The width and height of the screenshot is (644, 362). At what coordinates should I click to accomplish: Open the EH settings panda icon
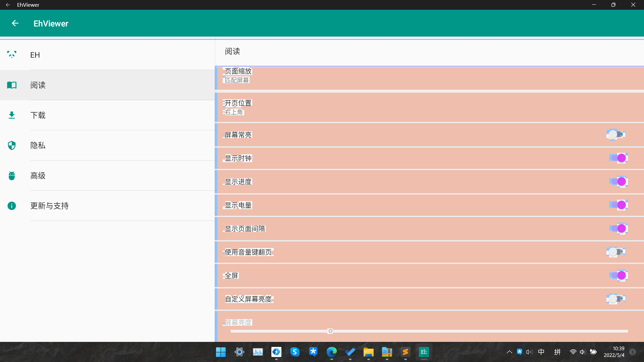(12, 55)
